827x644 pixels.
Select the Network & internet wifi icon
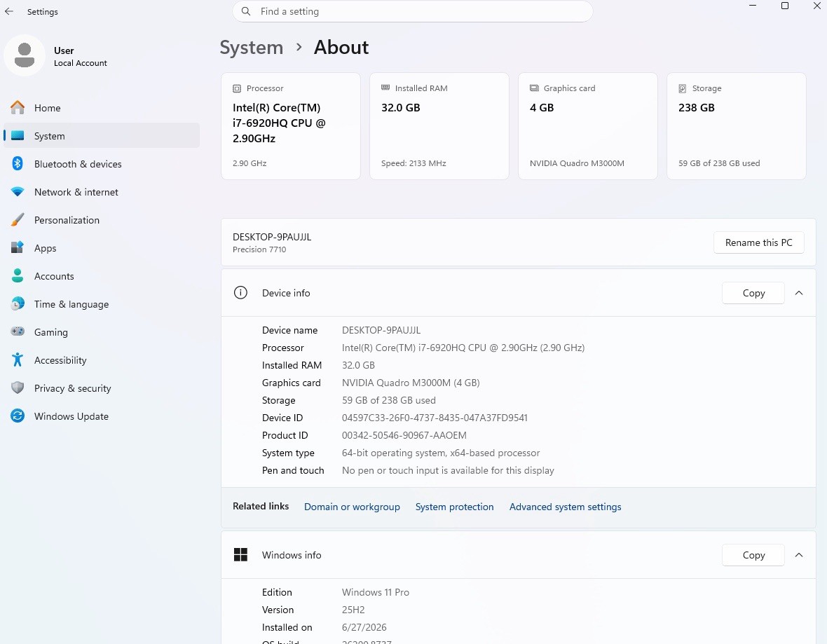pos(18,191)
